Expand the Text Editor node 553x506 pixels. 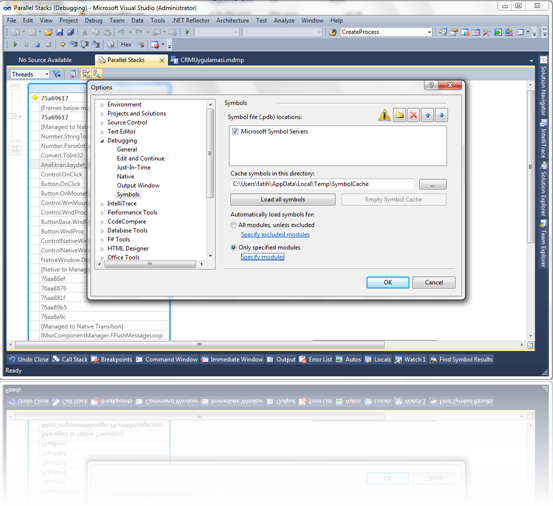pyautogui.click(x=102, y=132)
